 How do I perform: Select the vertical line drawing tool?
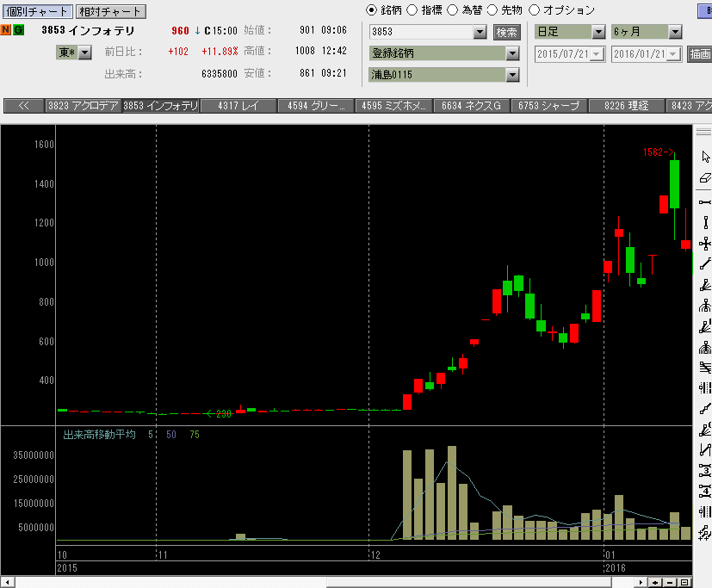point(705,222)
